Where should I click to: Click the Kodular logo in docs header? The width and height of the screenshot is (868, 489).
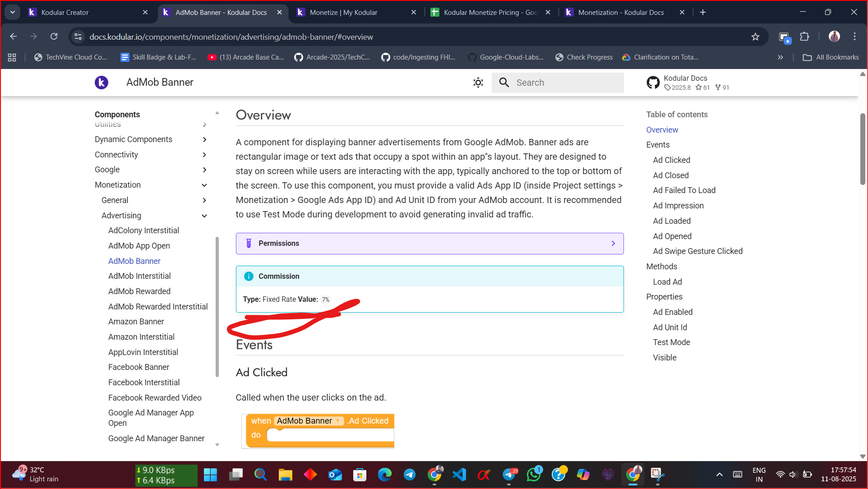point(102,83)
